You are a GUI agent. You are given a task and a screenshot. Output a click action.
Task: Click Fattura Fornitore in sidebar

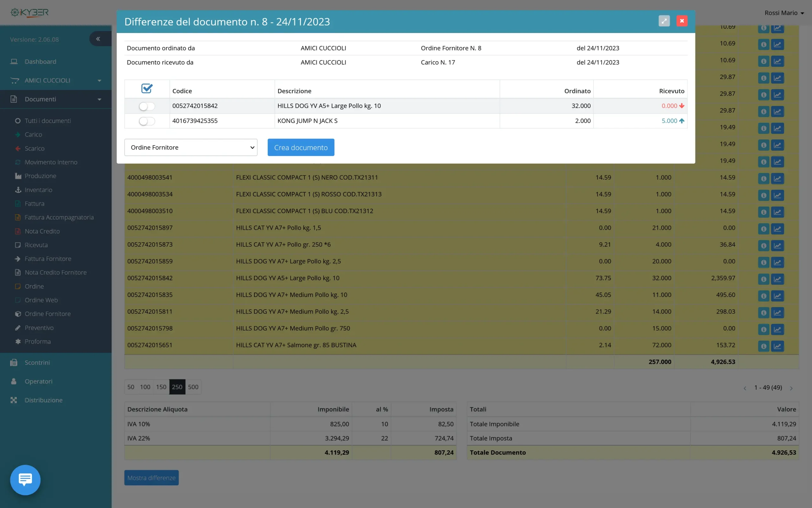(x=48, y=259)
